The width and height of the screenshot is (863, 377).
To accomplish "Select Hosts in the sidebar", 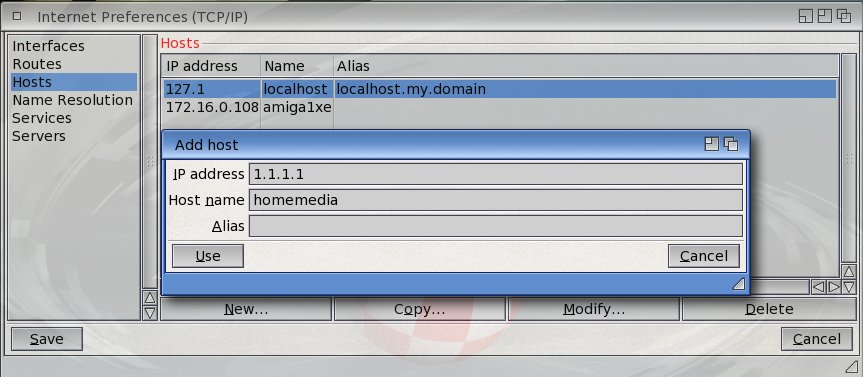I will tap(74, 82).
